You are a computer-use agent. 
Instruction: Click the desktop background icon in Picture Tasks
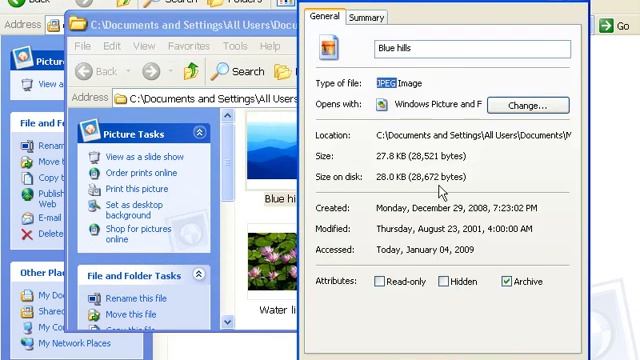click(94, 205)
